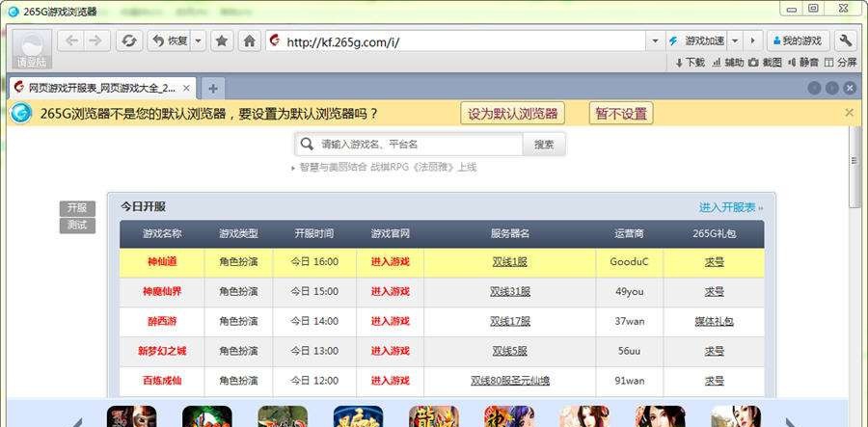
Task: Click the 37wan operator cell
Action: tap(630, 321)
